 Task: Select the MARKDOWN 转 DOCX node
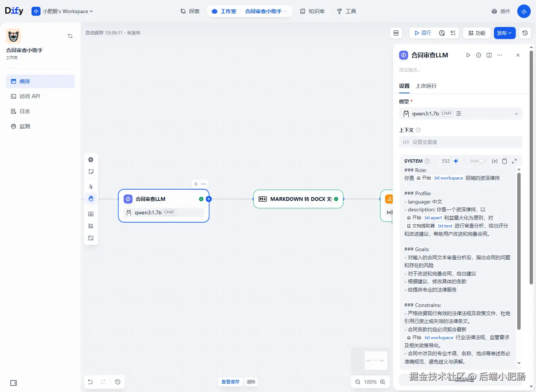[x=298, y=199]
